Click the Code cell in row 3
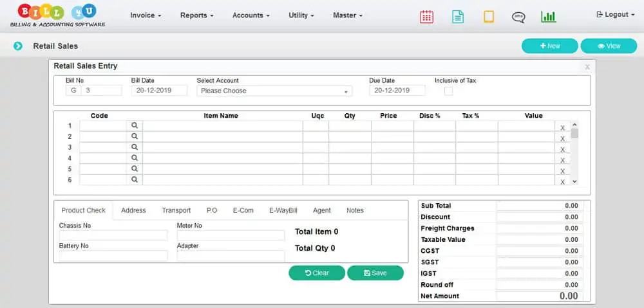 (x=103, y=147)
